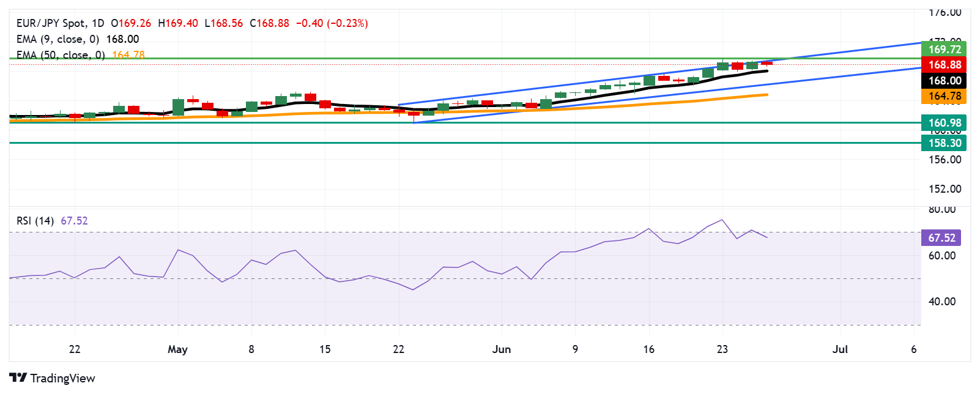Select the EUR/JPY Spot symbol title
The image size is (980, 394).
51,23
